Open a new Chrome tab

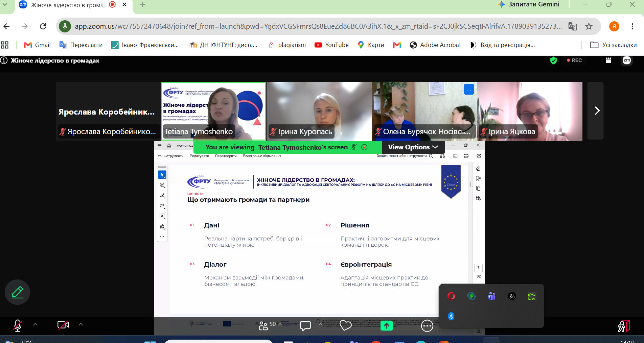click(143, 4)
